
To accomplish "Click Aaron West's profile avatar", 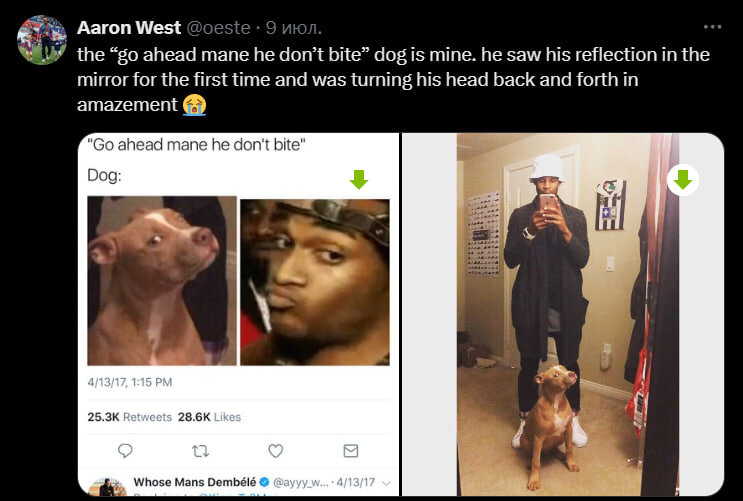I will [x=42, y=40].
